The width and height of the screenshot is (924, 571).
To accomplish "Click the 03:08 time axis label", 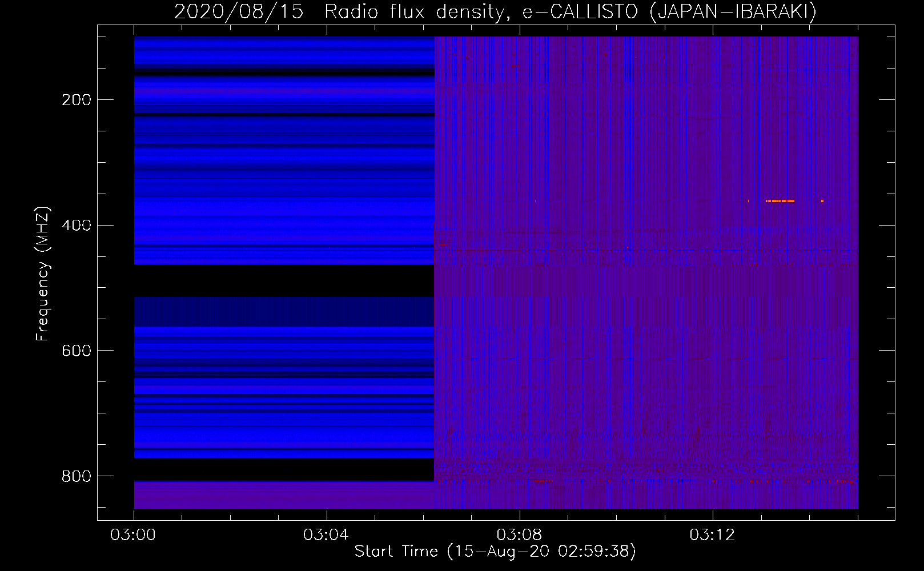I will coord(520,535).
